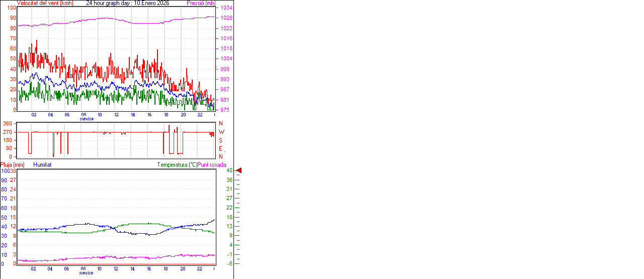Click the 'Velocitat del vent (kmh)' label
This screenshot has width=644, height=279.
click(x=45, y=3)
